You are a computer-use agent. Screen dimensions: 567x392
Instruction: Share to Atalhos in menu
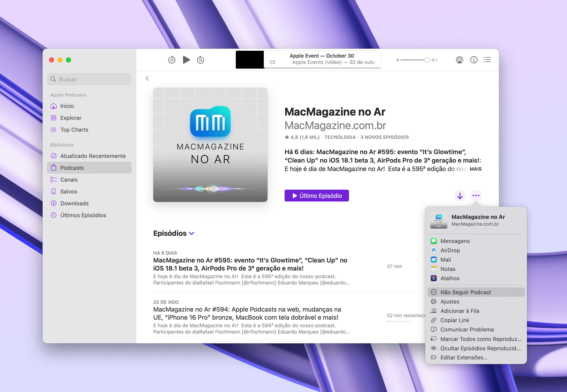476,278
